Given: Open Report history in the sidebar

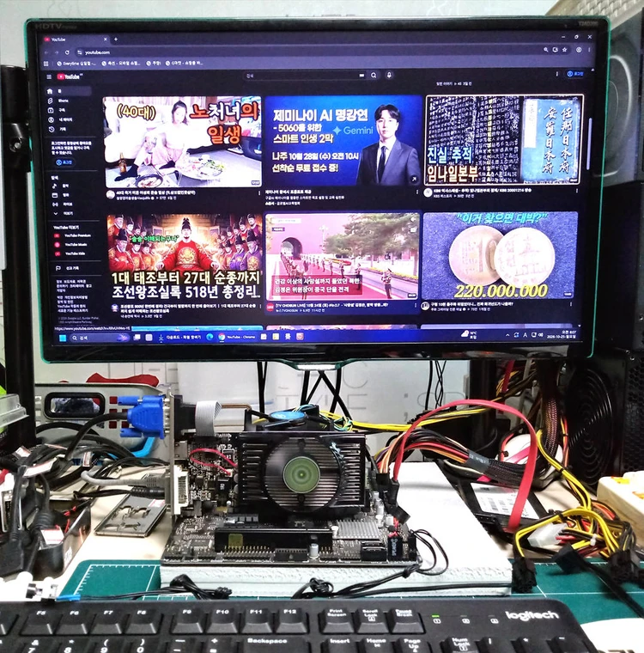Looking at the screenshot, I should (68, 268).
